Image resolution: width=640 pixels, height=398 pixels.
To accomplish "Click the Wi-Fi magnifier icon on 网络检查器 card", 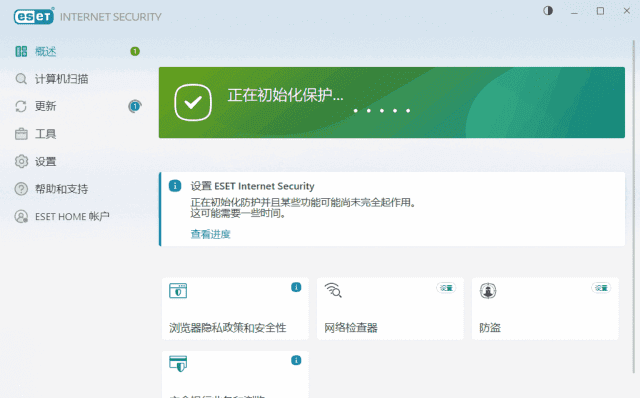I will point(333,290).
